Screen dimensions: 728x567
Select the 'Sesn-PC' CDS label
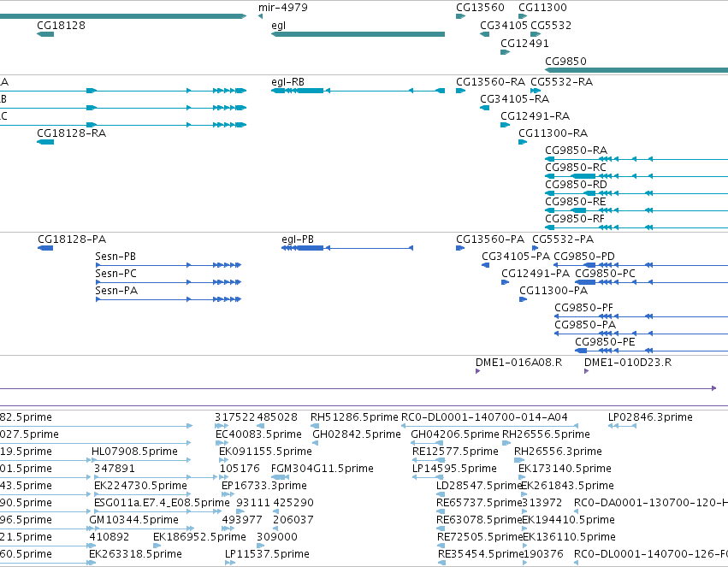click(x=116, y=275)
